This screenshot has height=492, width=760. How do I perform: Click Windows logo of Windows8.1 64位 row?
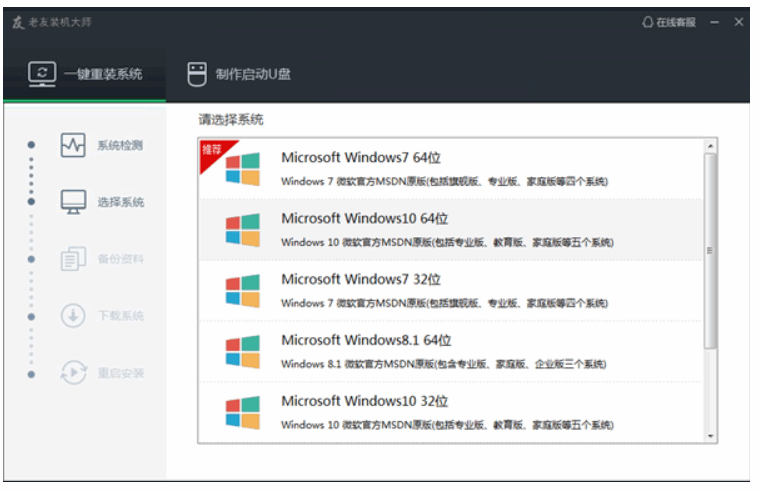[242, 352]
